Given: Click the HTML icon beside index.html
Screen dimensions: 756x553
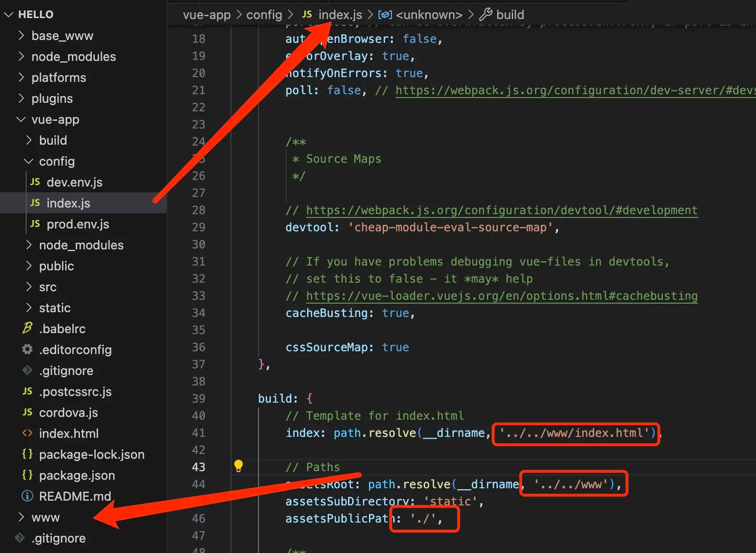Looking at the screenshot, I should [27, 433].
